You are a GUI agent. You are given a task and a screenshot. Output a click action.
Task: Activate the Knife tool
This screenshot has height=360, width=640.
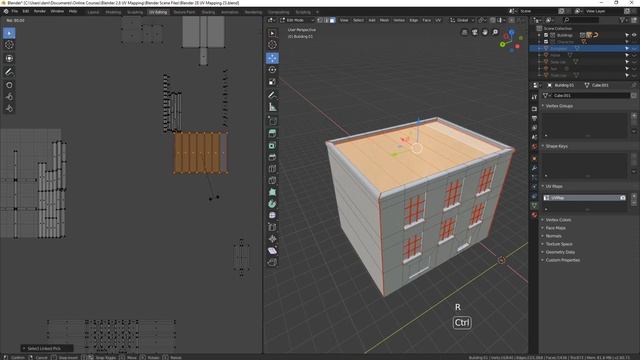tap(272, 180)
